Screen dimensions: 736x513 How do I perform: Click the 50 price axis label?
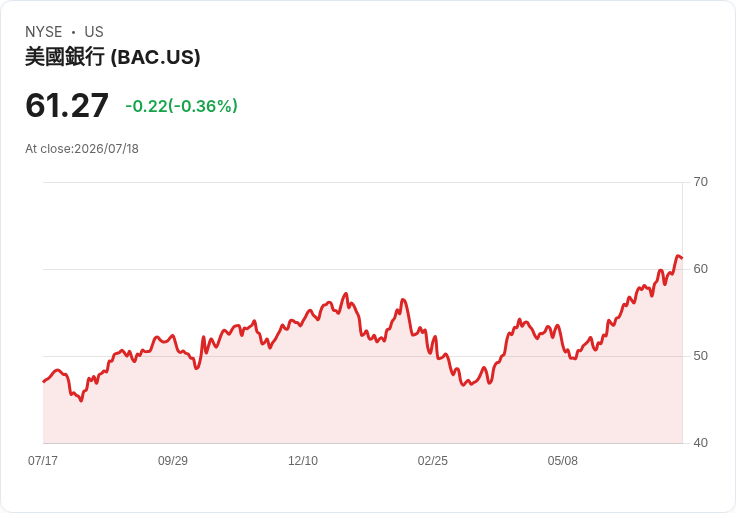700,356
